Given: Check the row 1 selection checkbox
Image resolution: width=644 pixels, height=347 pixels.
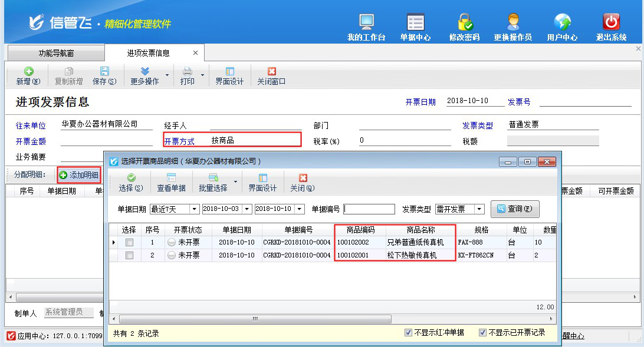Looking at the screenshot, I should click(x=129, y=242).
